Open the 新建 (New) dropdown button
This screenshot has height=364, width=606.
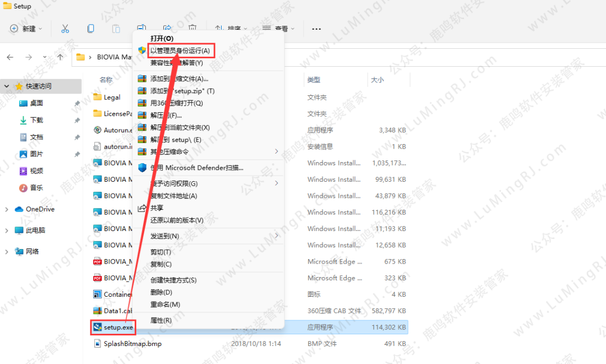pyautogui.click(x=26, y=29)
